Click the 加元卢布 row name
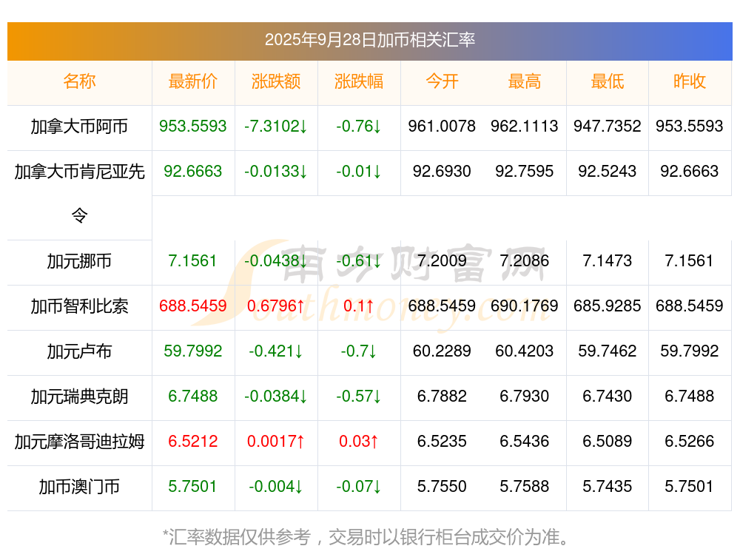 [79, 351]
